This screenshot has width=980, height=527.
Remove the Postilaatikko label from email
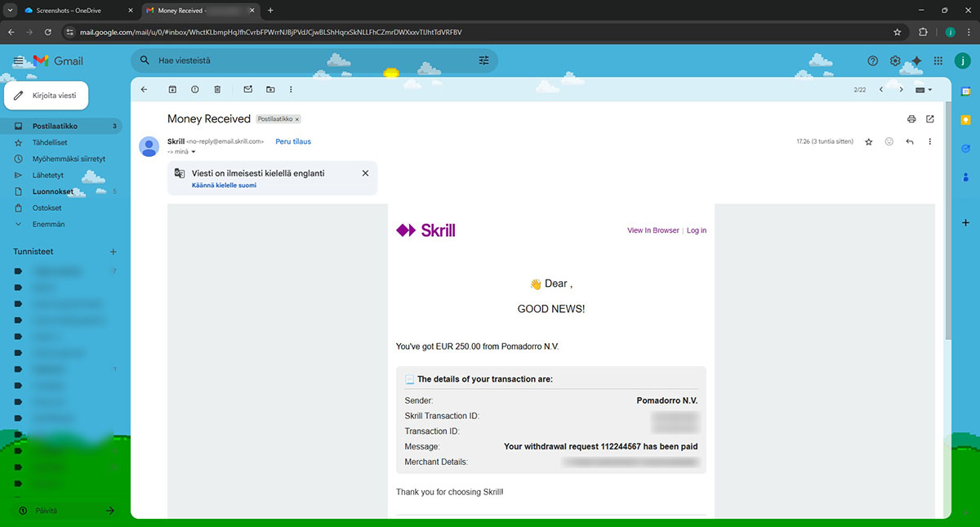(297, 119)
